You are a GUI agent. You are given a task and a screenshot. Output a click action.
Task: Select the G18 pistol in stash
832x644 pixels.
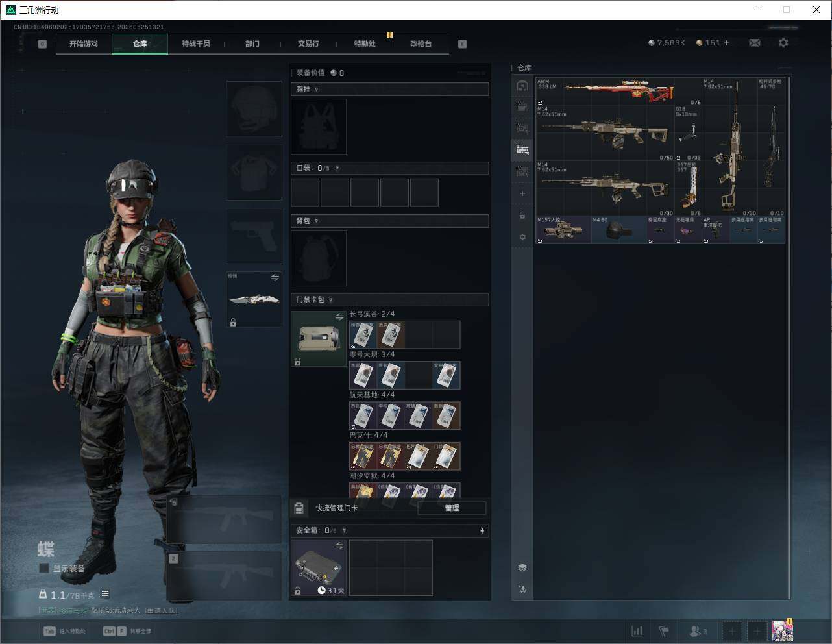pos(689,134)
